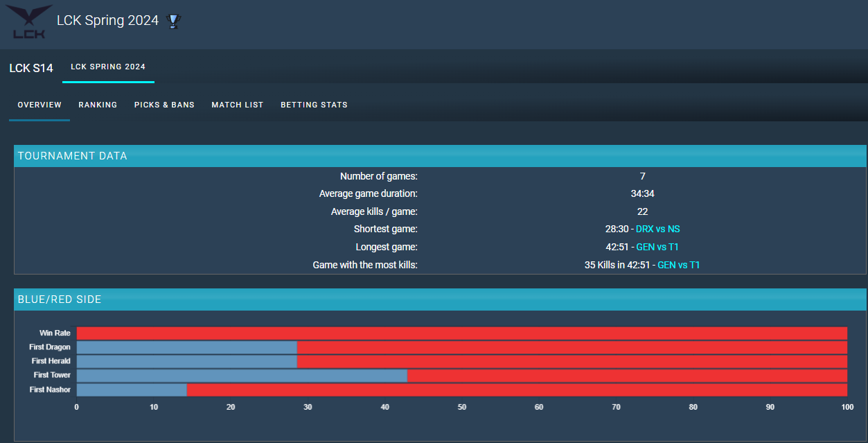Screen dimensions: 868x443
Task: Open the Betting Stats tab
Action: [314, 105]
